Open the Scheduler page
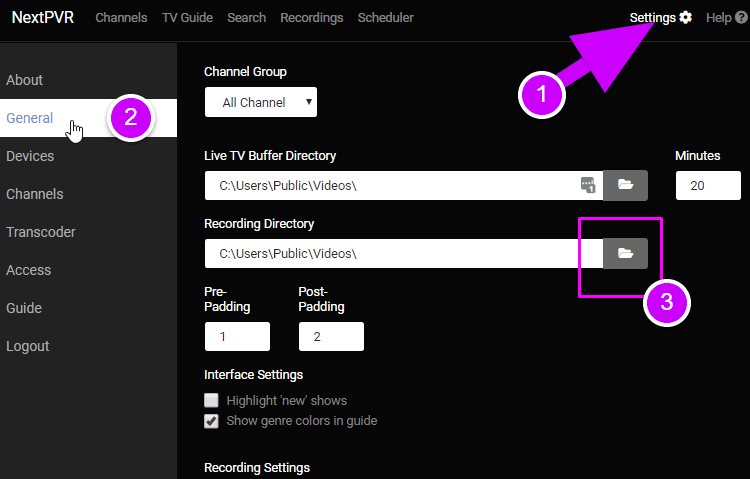 (386, 18)
